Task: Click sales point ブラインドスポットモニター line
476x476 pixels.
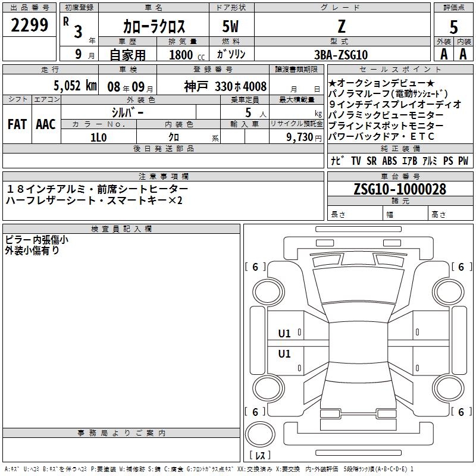Action: (386, 126)
